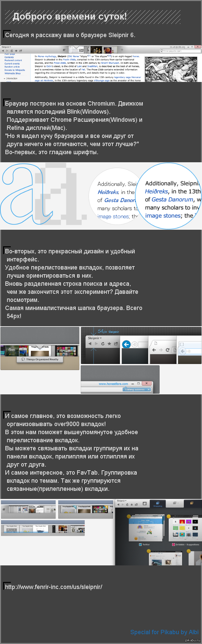Click the star icon in the FavTab toolbar
The image size is (202, 644).
point(132,505)
